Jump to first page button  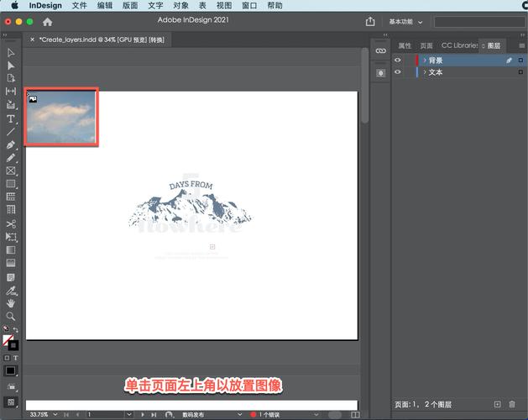pyautogui.click(x=66, y=414)
